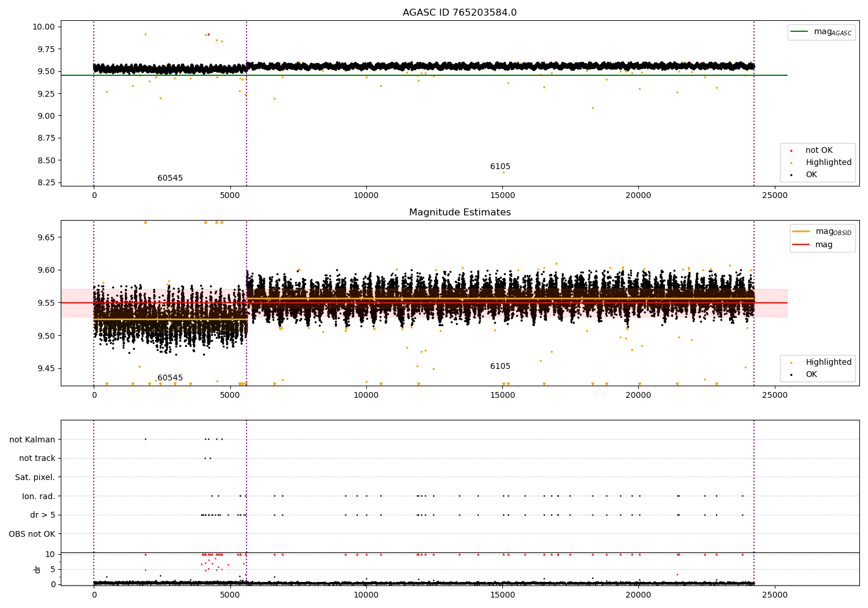Viewport: 868px width, 608px height.
Task: Click the dr axis tick label 10
Action: coord(51,554)
